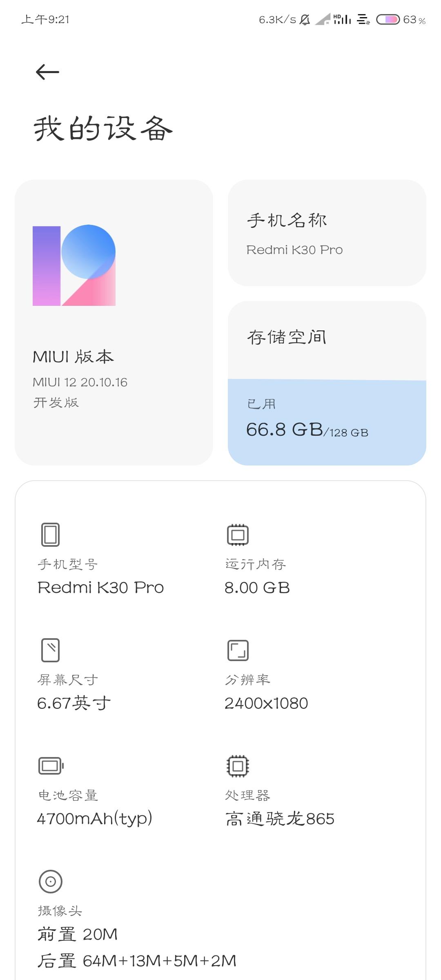This screenshot has height=980, width=441.
Task: Tap the back arrow icon
Action: click(x=47, y=72)
